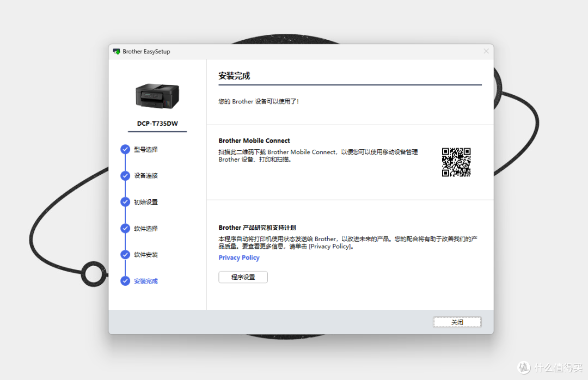Screen dimensions: 588x380
Task: Click the Brother Mobile Connect QR code
Action: click(x=456, y=162)
